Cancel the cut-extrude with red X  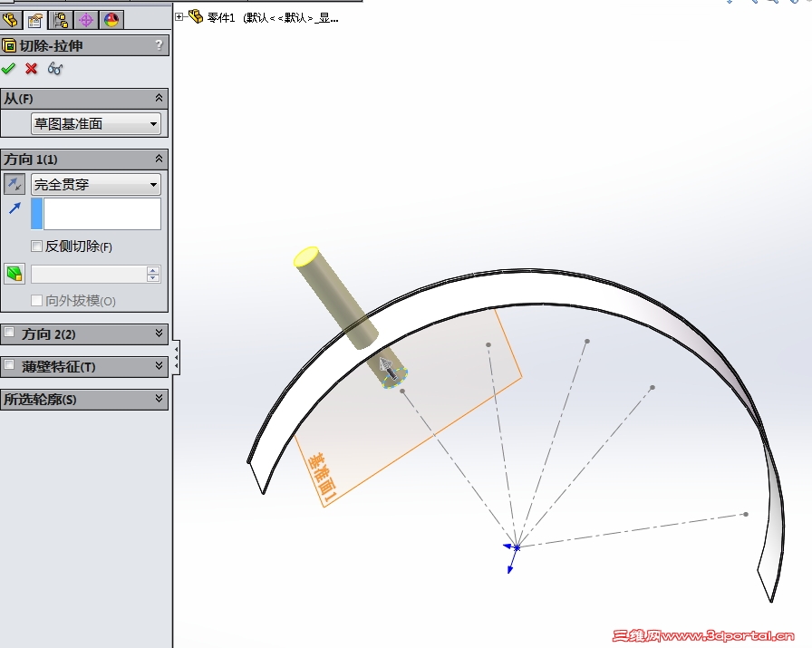point(31,68)
